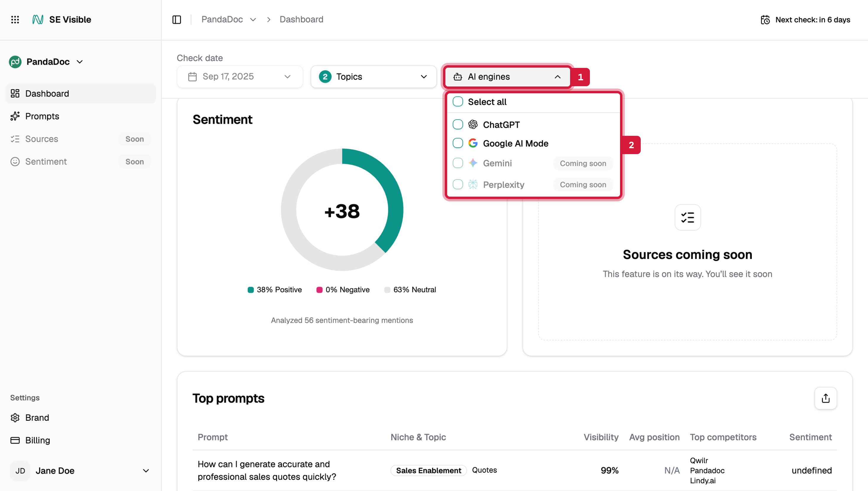Click the PandaDoc green brand logo
This screenshot has width=868, height=491.
click(x=15, y=62)
